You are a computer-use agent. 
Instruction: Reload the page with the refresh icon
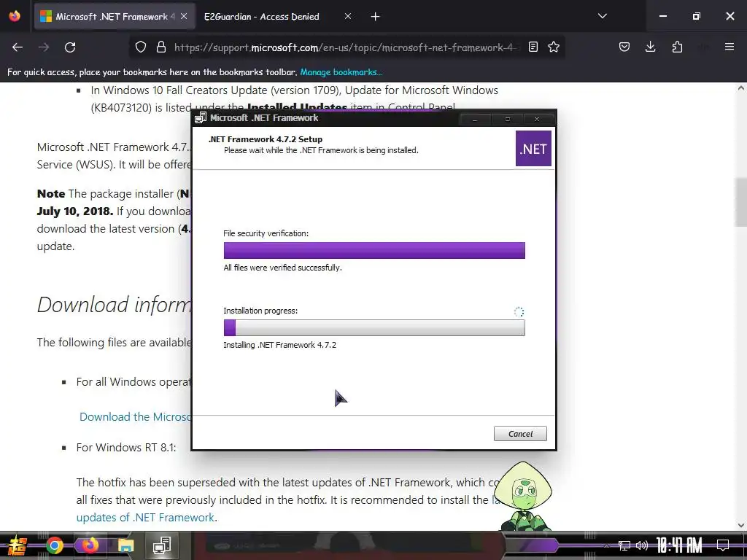(70, 47)
